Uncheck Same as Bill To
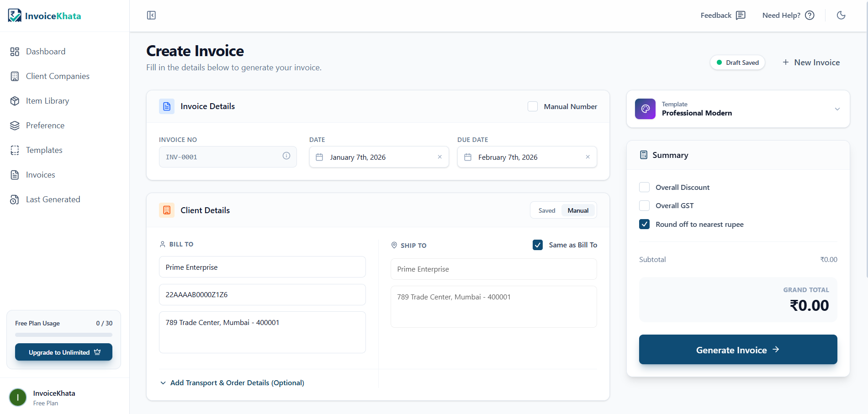The image size is (868, 414). [x=538, y=245]
